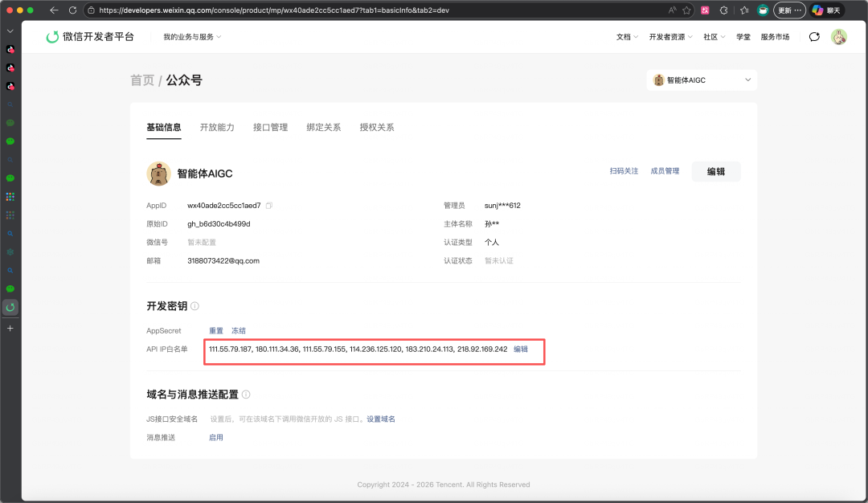Click the info icon beside 开发密钥
The height and width of the screenshot is (503, 868).
pos(194,306)
